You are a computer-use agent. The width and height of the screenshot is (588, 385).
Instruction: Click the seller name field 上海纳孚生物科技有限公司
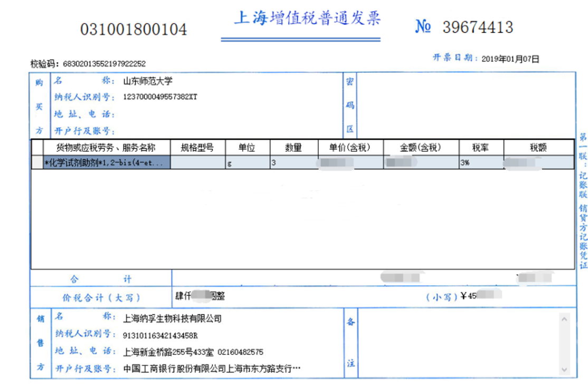[172, 319]
